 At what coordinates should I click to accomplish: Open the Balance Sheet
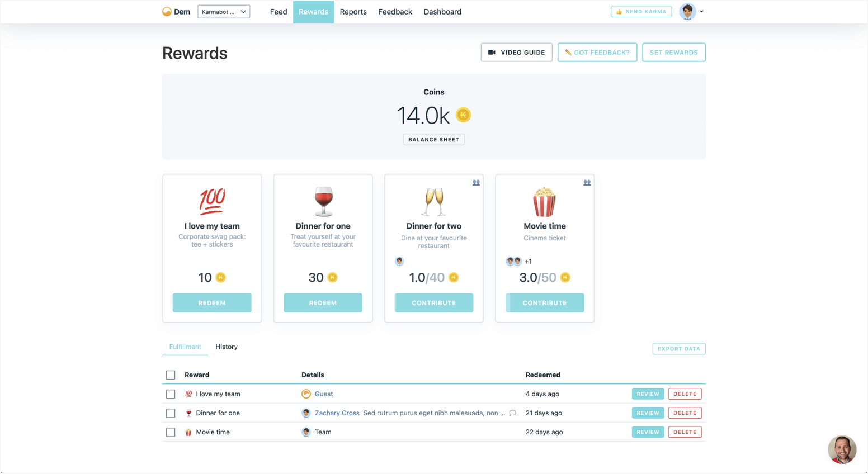tap(433, 140)
